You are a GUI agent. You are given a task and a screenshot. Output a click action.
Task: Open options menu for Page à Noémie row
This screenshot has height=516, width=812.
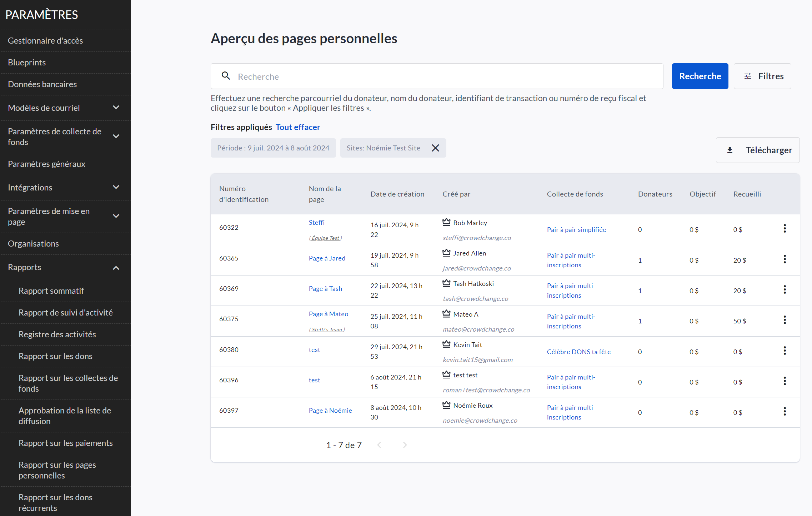point(785,412)
